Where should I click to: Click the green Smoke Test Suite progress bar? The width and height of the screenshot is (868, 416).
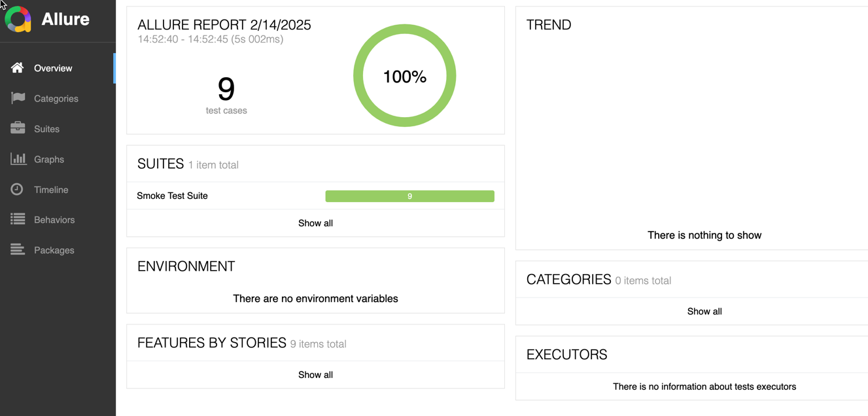pos(409,196)
